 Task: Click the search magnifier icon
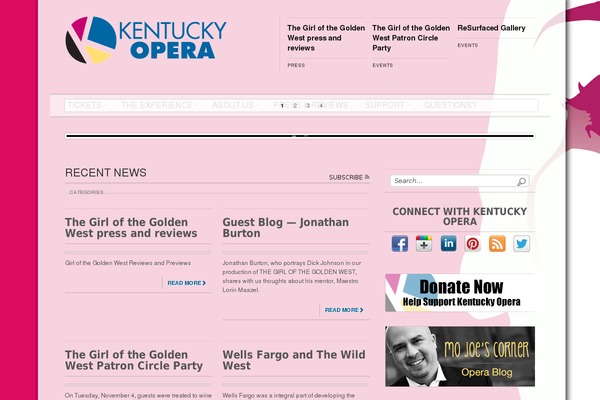[x=522, y=181]
